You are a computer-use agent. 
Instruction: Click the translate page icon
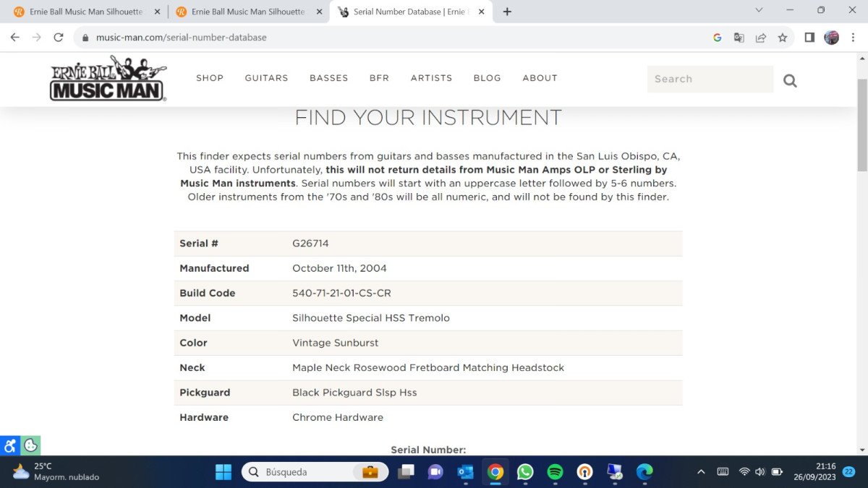(x=739, y=38)
